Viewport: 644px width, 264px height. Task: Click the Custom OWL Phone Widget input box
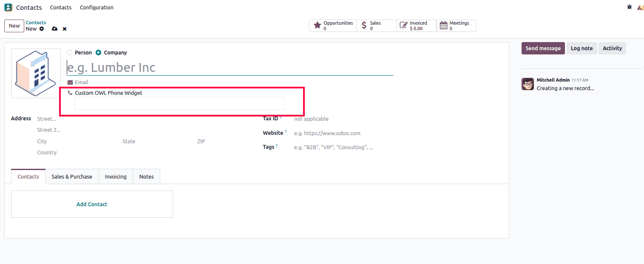click(180, 103)
